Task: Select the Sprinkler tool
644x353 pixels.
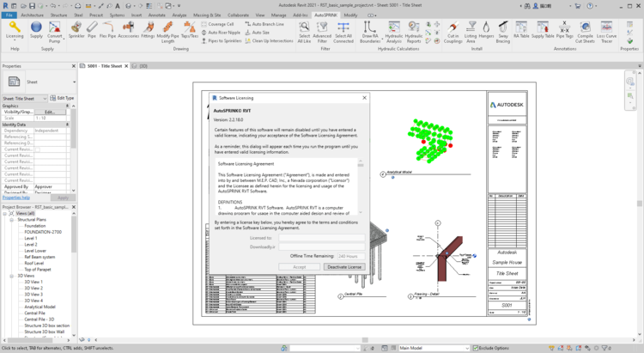Action: 76,30
